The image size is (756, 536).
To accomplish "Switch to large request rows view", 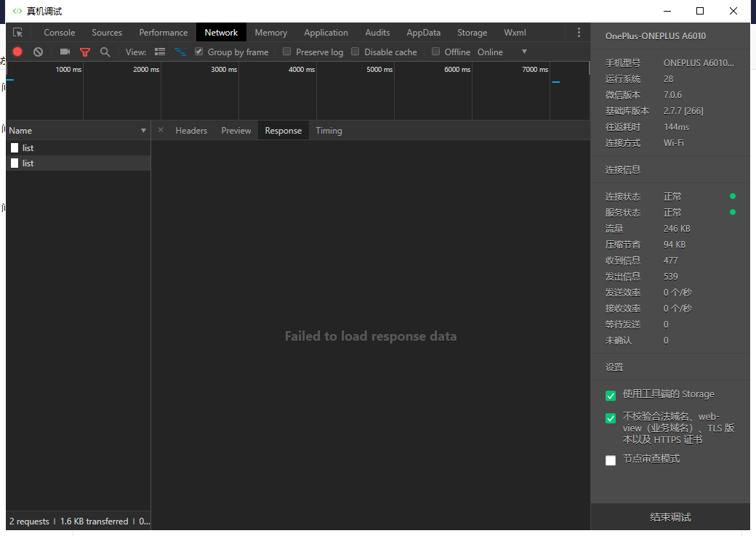I will coord(160,52).
